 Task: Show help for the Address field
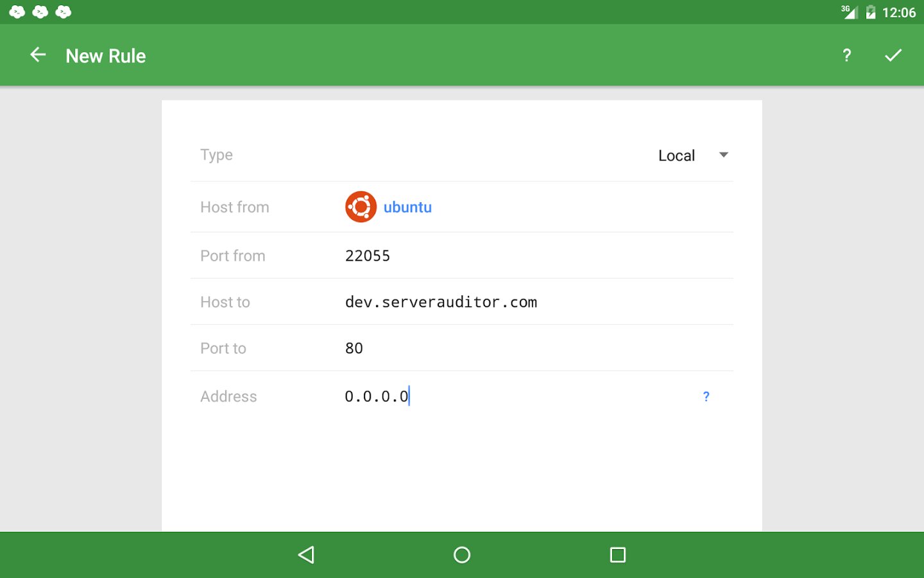click(x=706, y=396)
